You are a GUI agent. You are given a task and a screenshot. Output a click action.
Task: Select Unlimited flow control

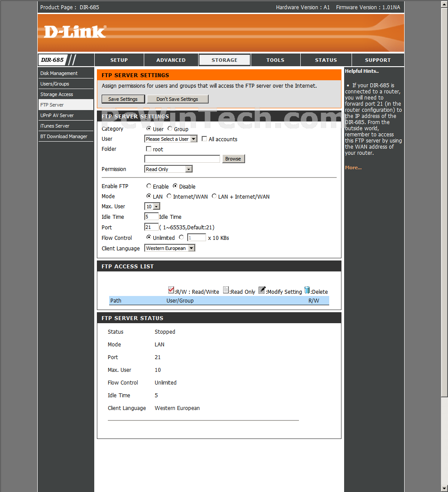(x=149, y=238)
